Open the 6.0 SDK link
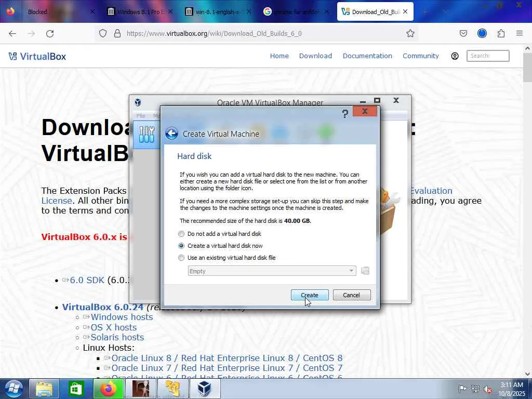The width and height of the screenshot is (532, 399). (x=87, y=280)
